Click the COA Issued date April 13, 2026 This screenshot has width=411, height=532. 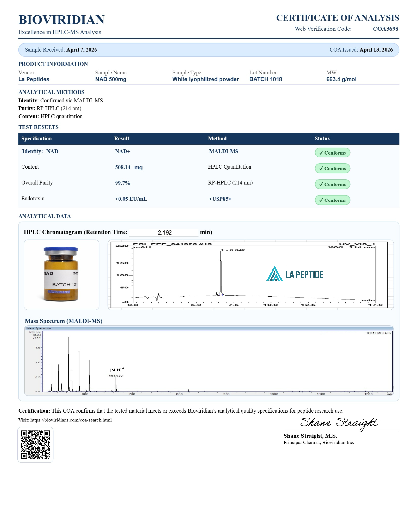(376, 50)
